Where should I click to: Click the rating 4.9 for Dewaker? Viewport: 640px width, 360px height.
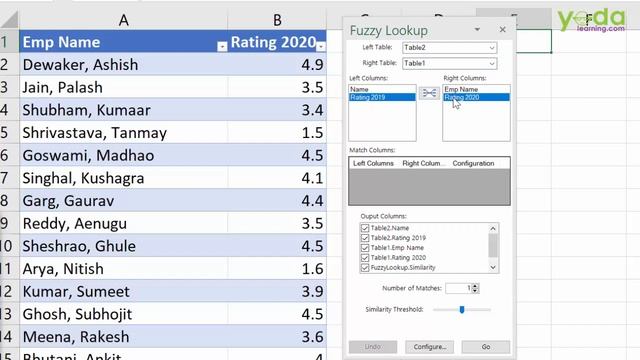(277, 64)
